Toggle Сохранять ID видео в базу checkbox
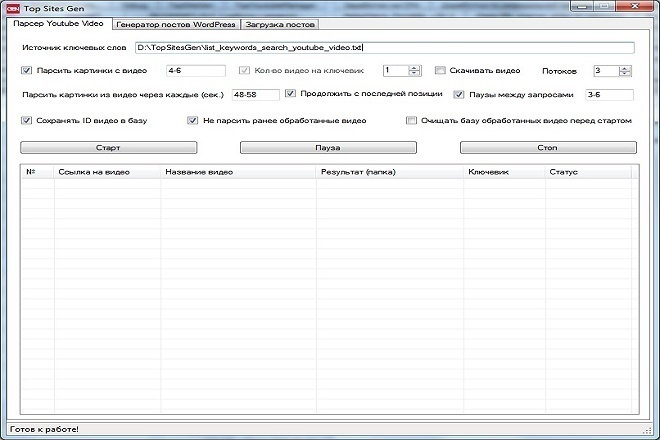This screenshot has width=660, height=440. (x=27, y=120)
